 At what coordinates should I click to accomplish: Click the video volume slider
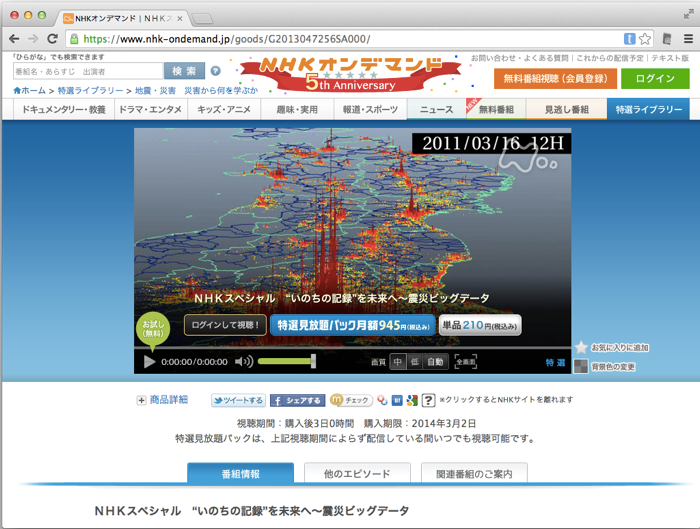pyautogui.click(x=286, y=362)
